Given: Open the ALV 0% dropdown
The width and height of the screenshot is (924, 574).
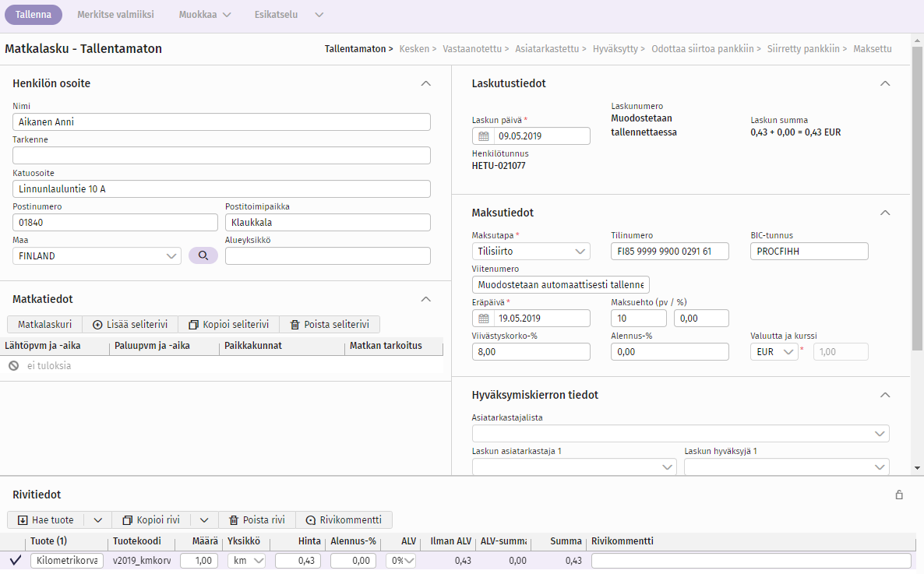Looking at the screenshot, I should click(x=400, y=561).
